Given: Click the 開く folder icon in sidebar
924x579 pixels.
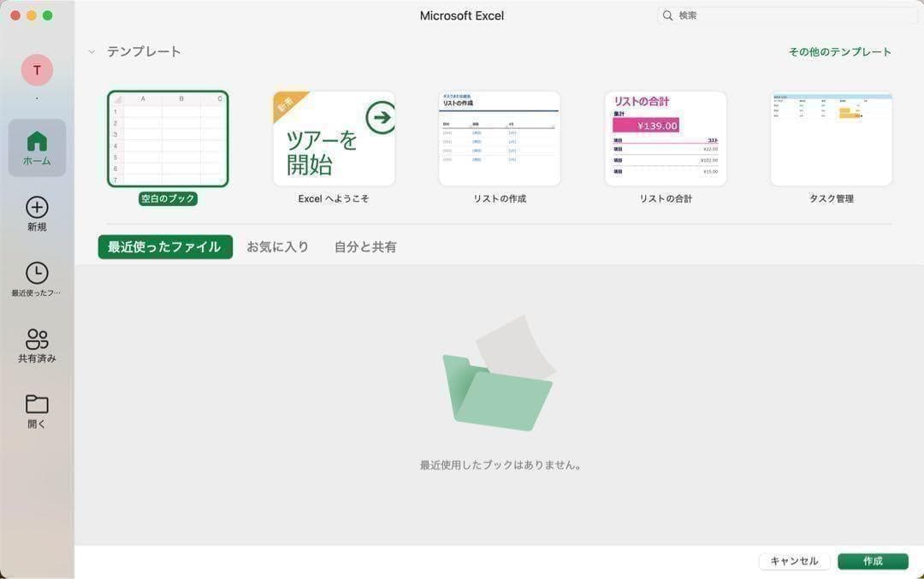Looking at the screenshot, I should [x=37, y=404].
